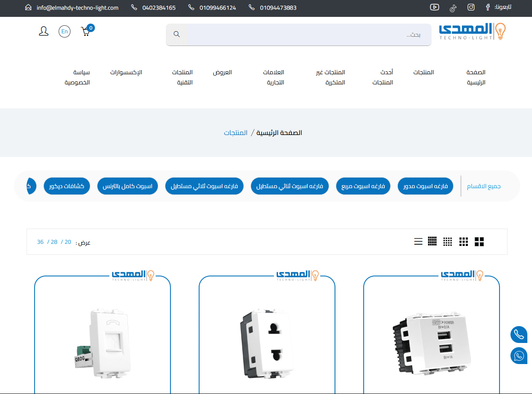Viewport: 532px width, 394px height.
Task: Focus the بحث search input field
Action: tap(308, 35)
